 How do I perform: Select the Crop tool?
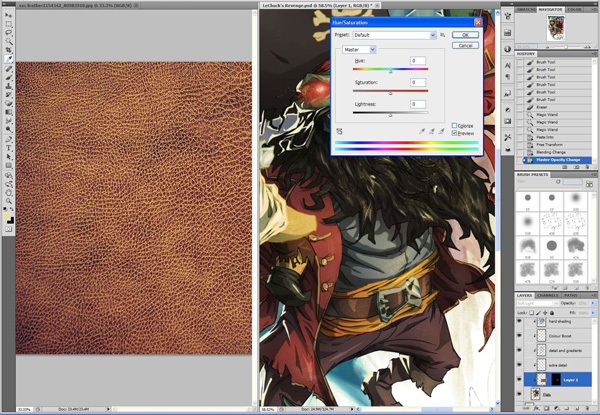[8, 50]
